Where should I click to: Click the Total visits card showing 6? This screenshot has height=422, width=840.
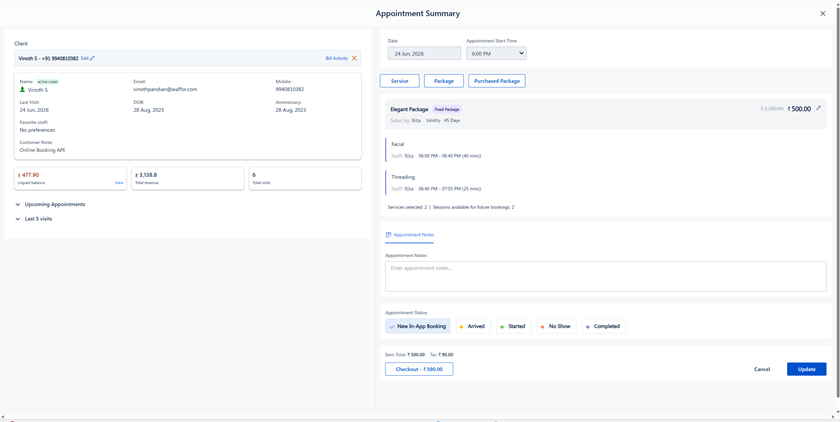pyautogui.click(x=305, y=178)
